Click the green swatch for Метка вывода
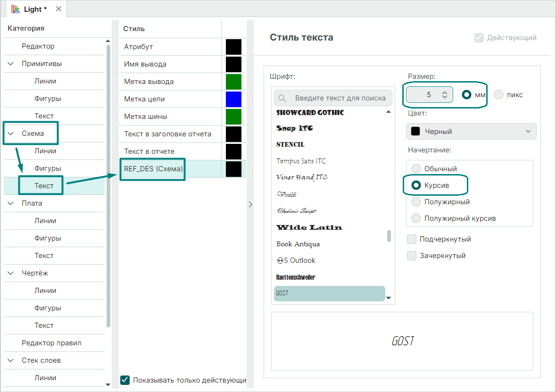This screenshot has height=392, width=556. point(233,82)
